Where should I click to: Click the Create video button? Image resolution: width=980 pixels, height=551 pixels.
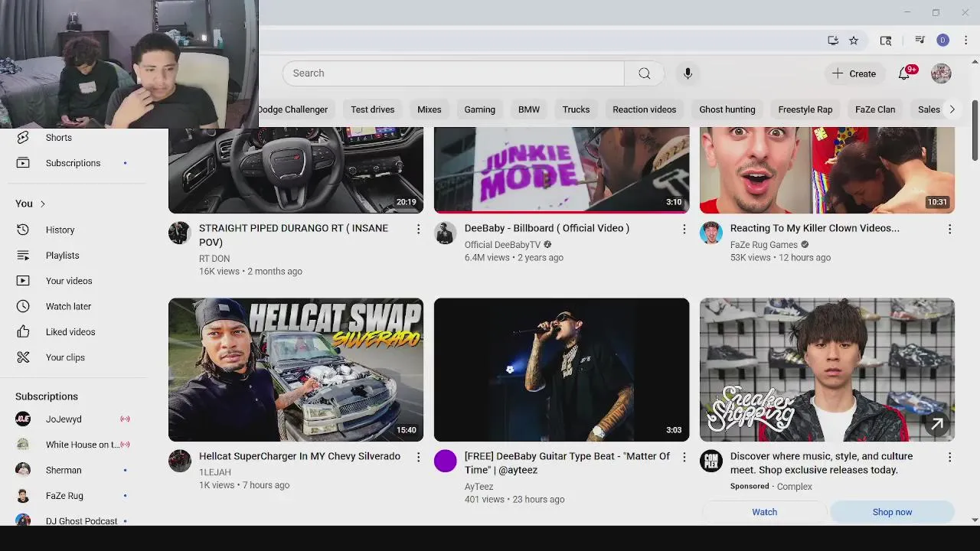pos(854,73)
